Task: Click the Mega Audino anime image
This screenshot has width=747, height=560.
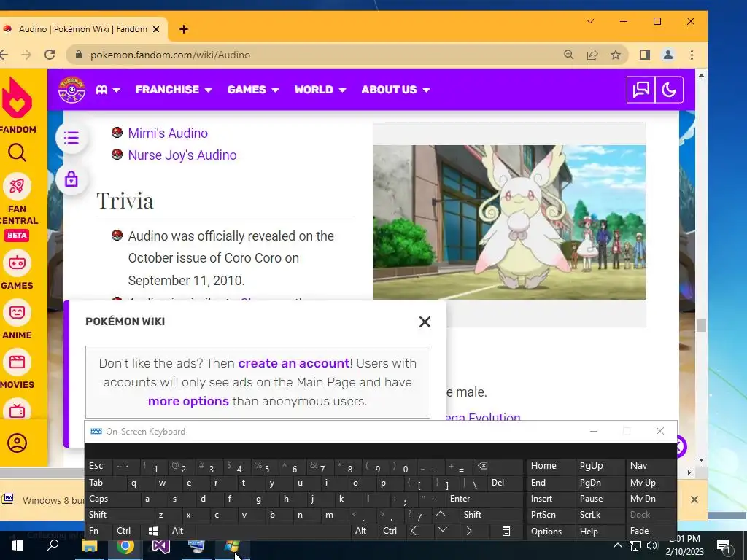Action: [x=509, y=222]
